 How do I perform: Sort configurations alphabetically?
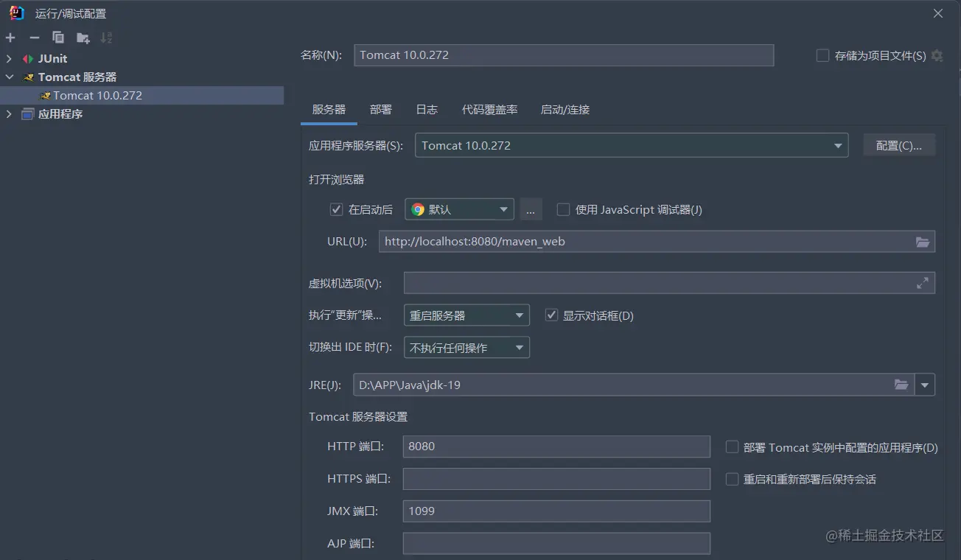(x=106, y=38)
